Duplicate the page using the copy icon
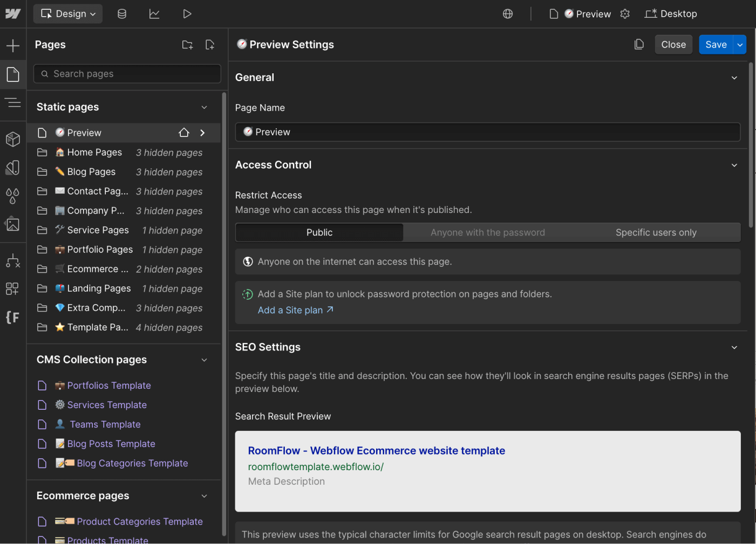The image size is (756, 544). (x=639, y=44)
